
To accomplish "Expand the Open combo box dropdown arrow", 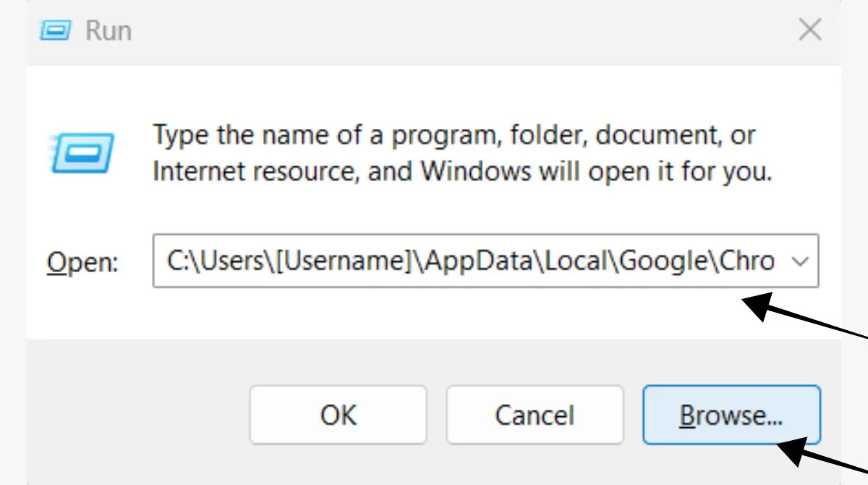I will point(800,261).
